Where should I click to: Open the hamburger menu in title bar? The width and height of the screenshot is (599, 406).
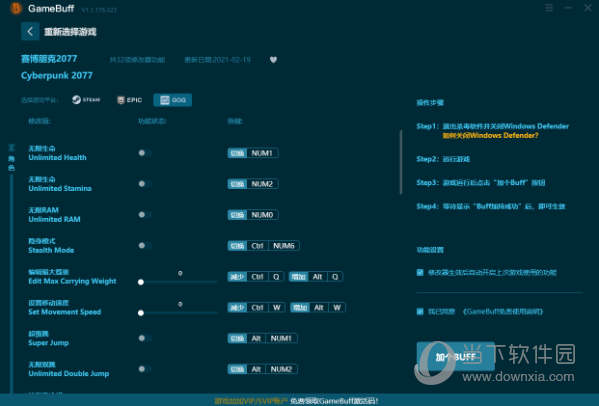coord(549,8)
